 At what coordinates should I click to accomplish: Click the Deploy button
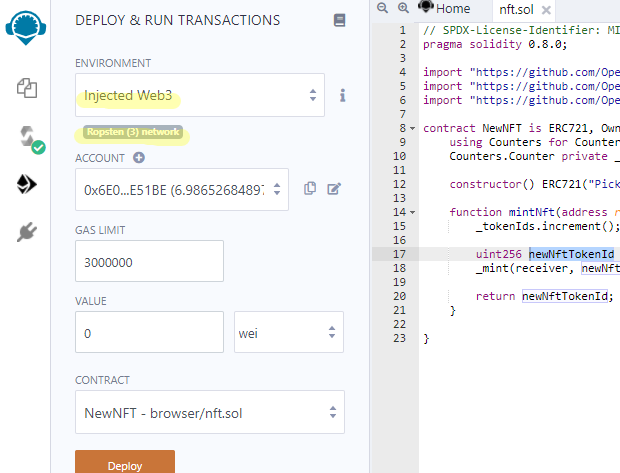(125, 462)
